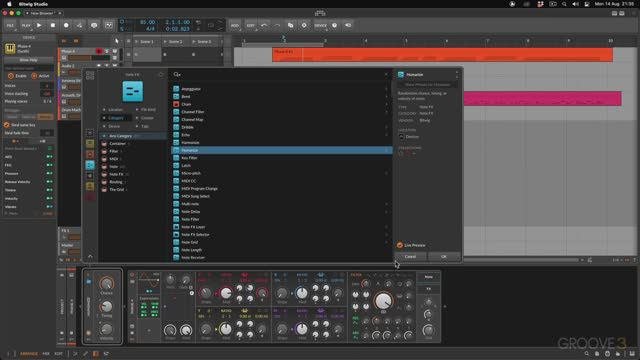Screen dimensions: 640x360
Task: Click the magnifier icon in browser search
Action: pyautogui.click(x=176, y=74)
